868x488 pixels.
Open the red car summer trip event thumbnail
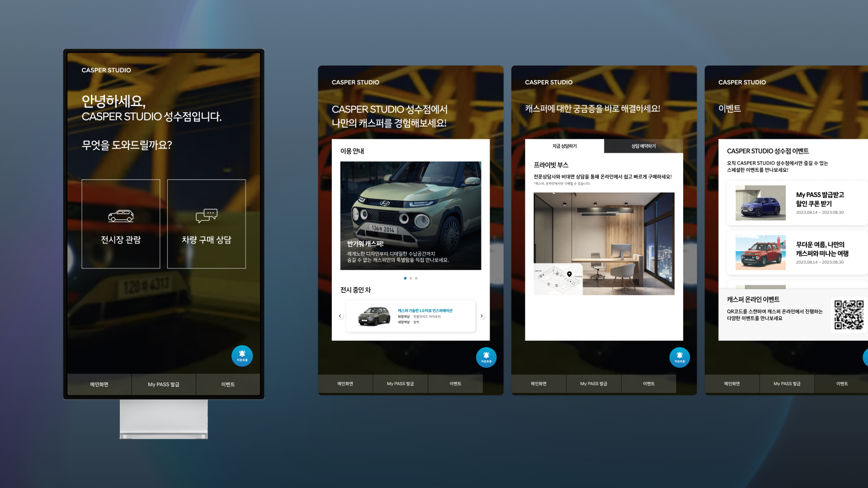(x=760, y=253)
